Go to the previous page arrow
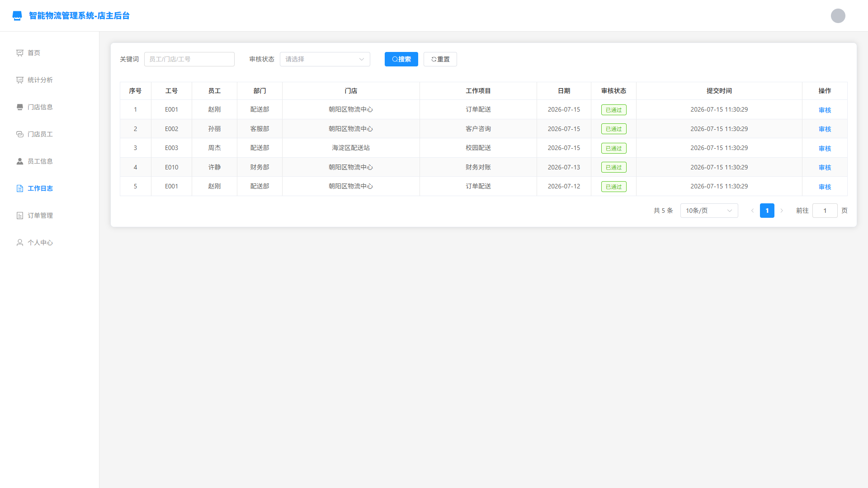Screen dimensions: 868x488 point(753,211)
